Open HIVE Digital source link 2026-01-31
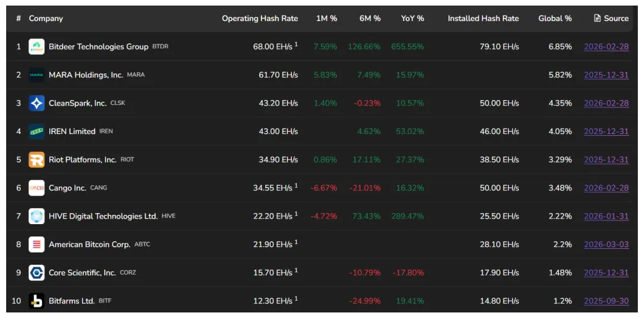644x318 pixels. tap(606, 216)
